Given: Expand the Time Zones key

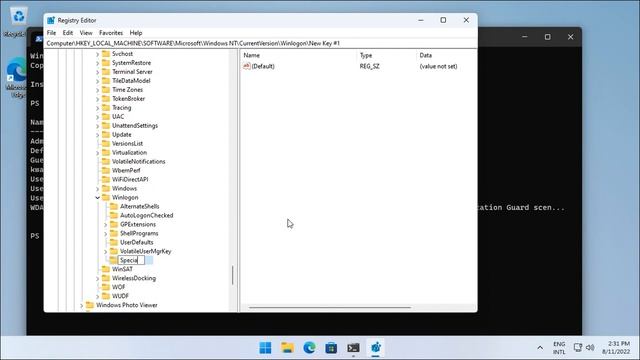Looking at the screenshot, I should (98, 90).
